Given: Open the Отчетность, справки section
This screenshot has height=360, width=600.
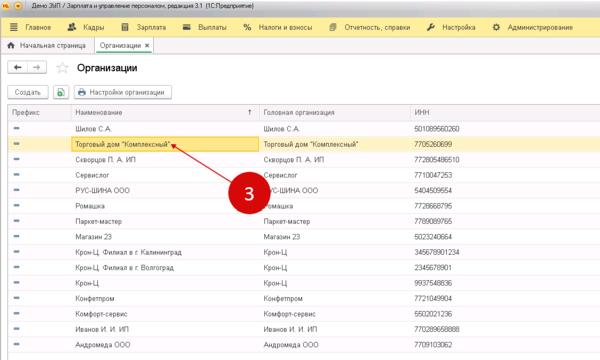Looking at the screenshot, I should [370, 27].
